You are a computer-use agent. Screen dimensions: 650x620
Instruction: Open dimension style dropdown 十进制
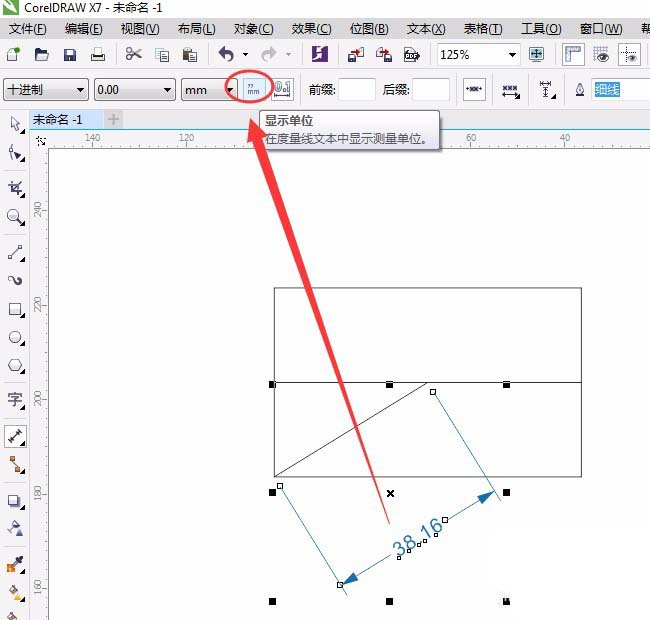click(x=46, y=90)
